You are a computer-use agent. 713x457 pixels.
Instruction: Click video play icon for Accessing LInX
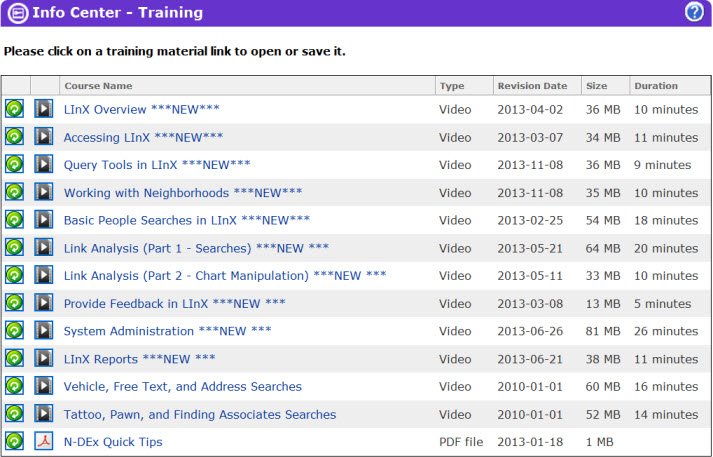tap(44, 137)
